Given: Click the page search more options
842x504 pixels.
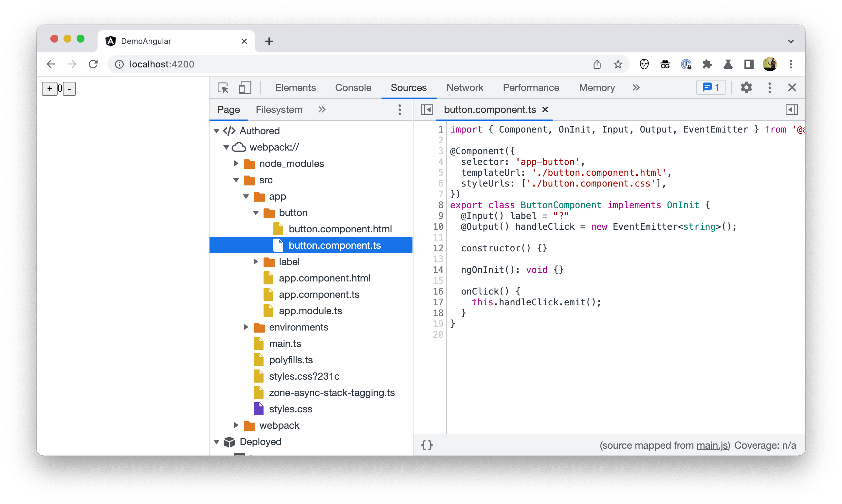Looking at the screenshot, I should 401,109.
